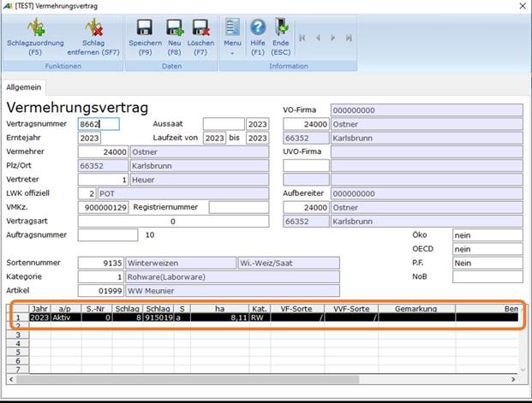This screenshot has width=532, height=403.
Task: Click the 8,11 ha cell
Action: pos(219,317)
